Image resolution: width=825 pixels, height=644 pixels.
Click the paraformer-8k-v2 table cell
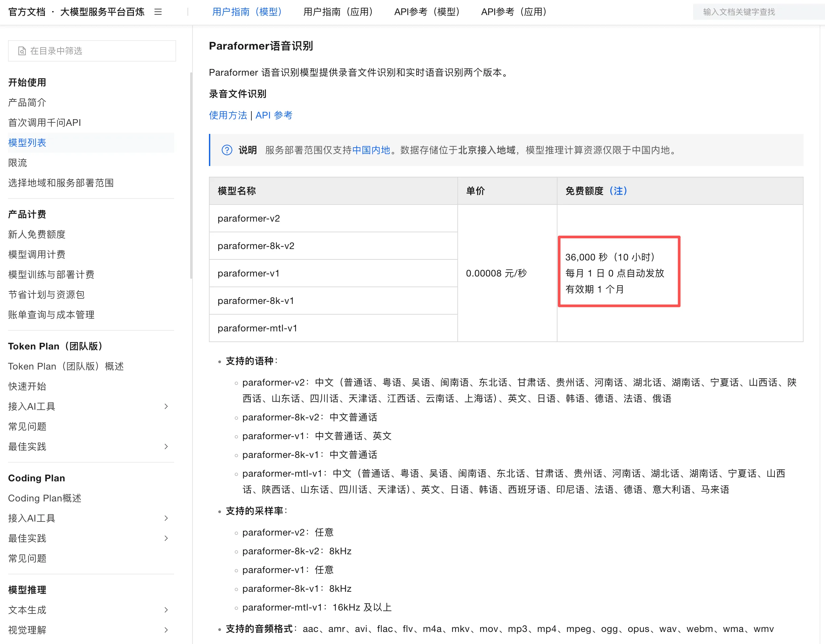(x=333, y=246)
